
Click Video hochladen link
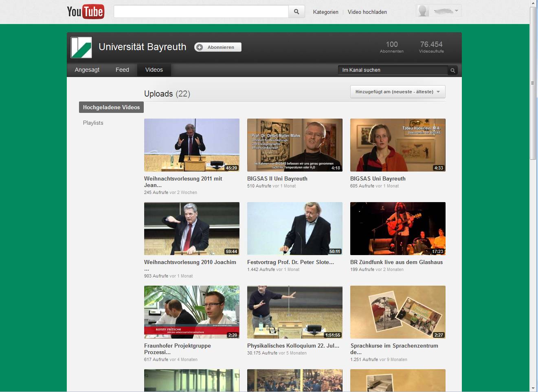pos(367,12)
